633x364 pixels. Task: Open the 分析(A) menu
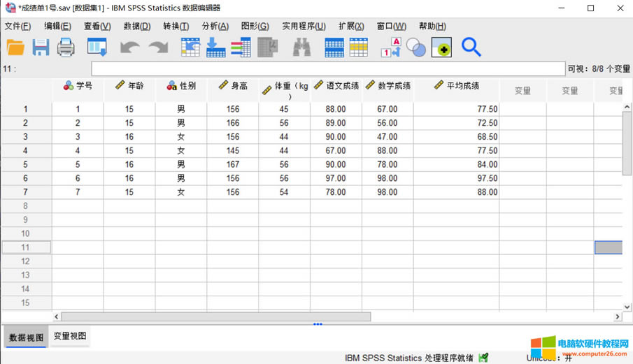pos(215,27)
